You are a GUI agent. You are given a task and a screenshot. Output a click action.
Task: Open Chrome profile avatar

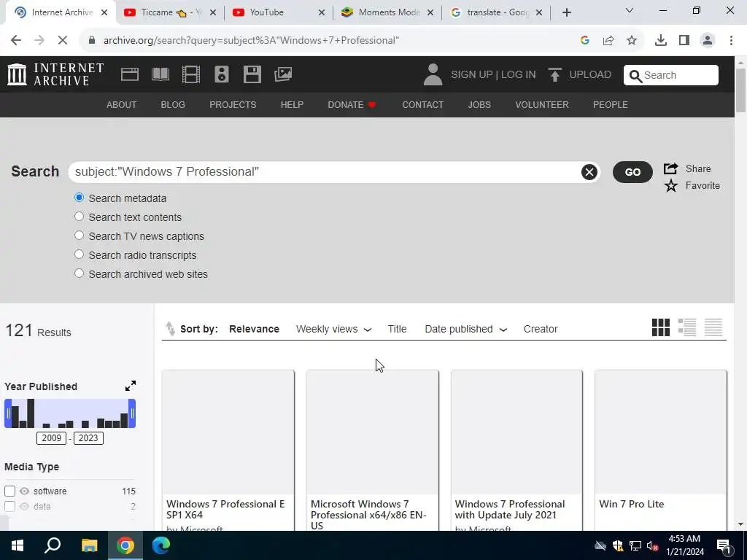point(708,41)
